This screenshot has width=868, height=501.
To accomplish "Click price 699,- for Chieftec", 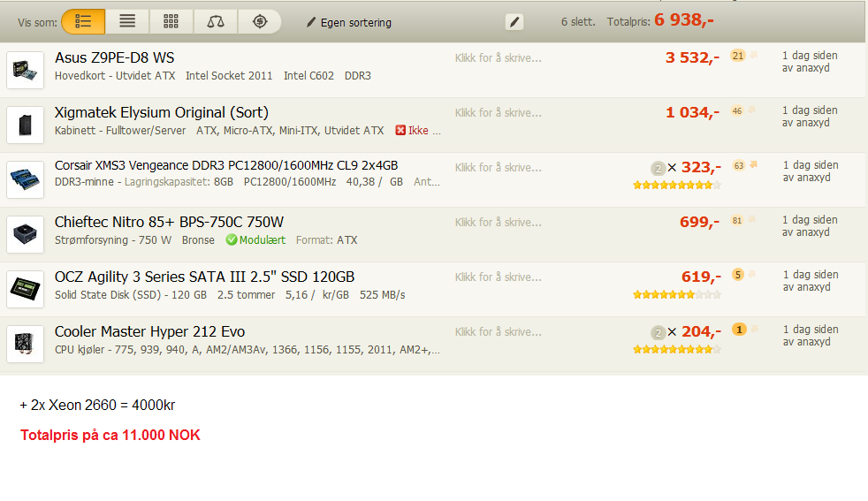I will coord(700,222).
